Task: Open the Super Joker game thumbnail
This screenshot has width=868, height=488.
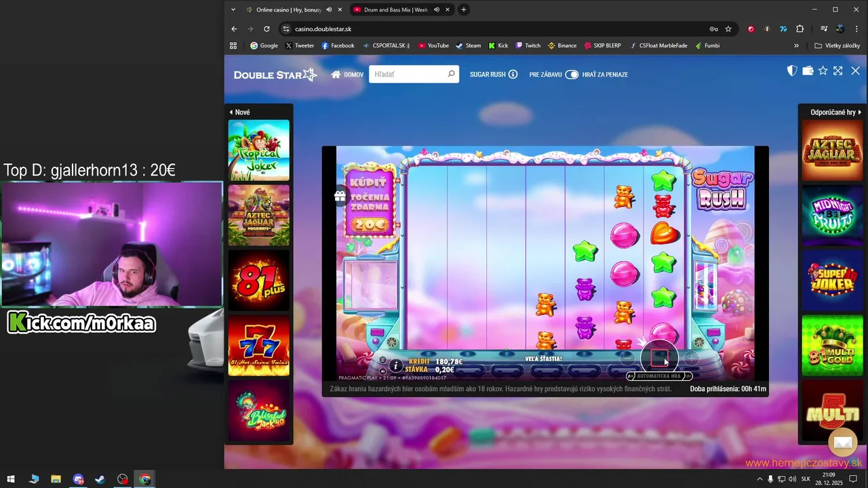Action: tap(832, 281)
